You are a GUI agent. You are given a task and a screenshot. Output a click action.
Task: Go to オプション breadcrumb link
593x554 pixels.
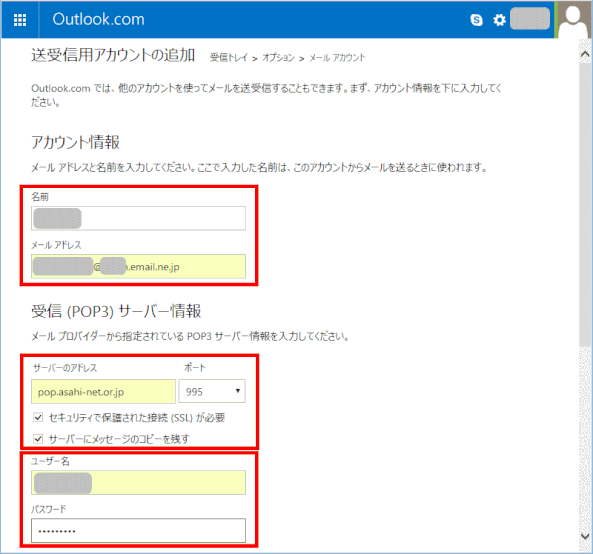click(x=278, y=57)
